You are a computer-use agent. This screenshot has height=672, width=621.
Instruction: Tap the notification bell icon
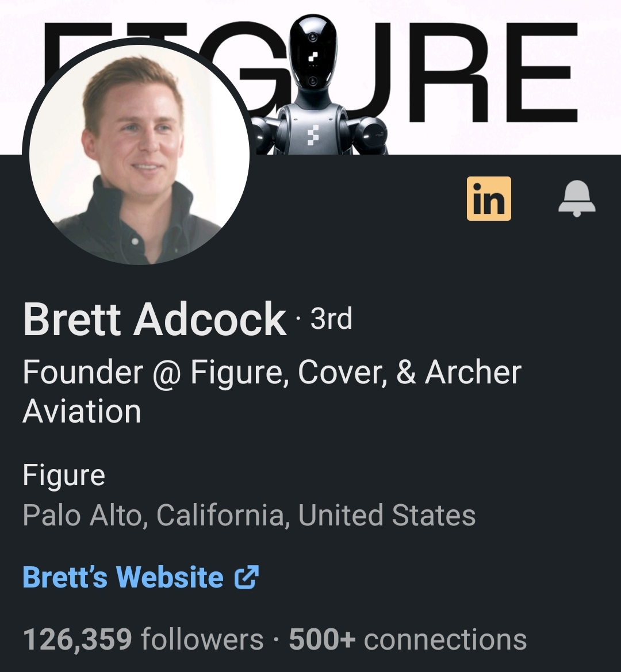coord(577,198)
